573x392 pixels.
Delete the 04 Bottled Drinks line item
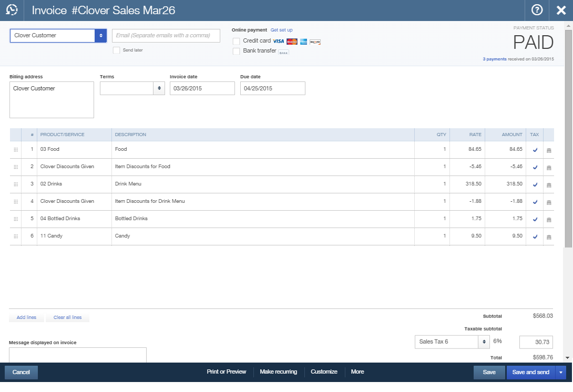point(549,220)
